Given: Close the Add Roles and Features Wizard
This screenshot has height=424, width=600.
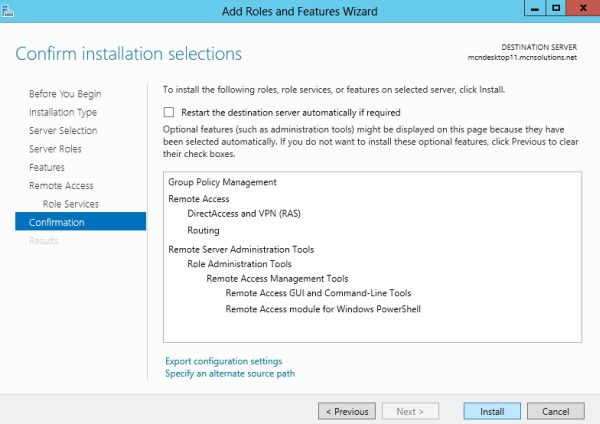Looking at the screenshot, I should click(x=582, y=11).
